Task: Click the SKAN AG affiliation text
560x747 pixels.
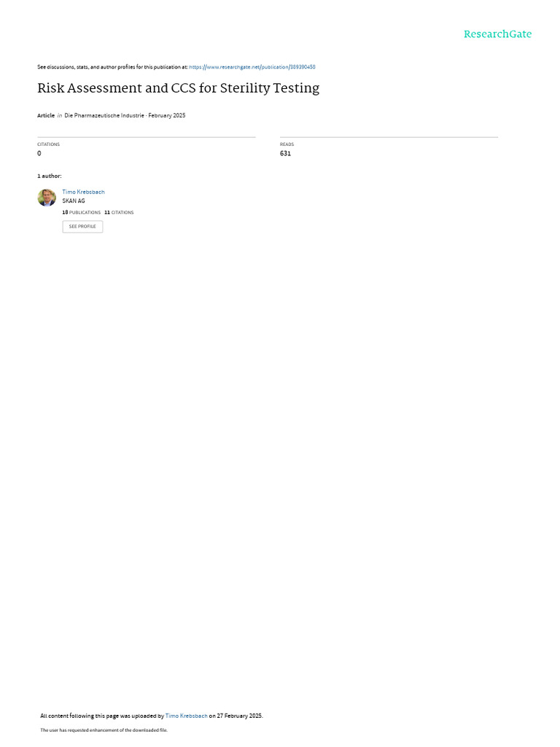Action: click(74, 201)
